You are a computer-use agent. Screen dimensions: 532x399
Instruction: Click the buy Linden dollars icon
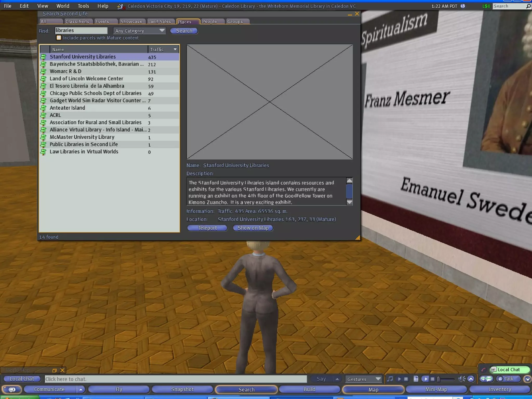pyautogui.click(x=463, y=6)
